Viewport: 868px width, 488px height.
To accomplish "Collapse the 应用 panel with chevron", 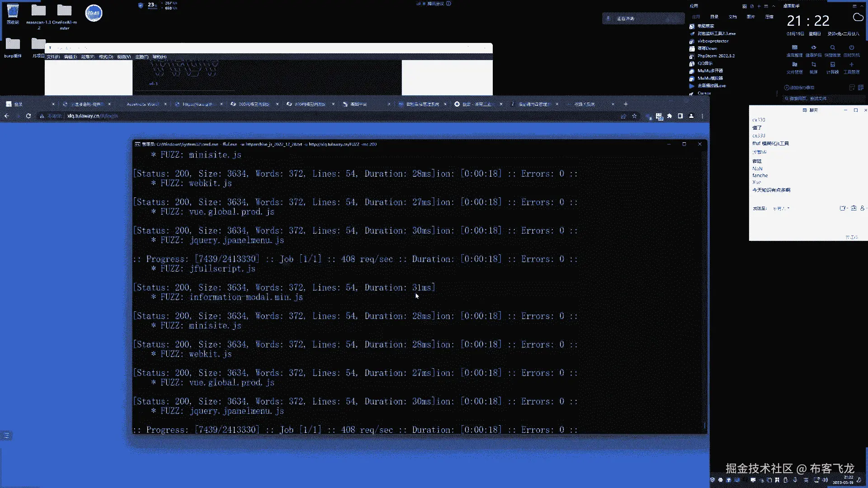I will pyautogui.click(x=774, y=6).
